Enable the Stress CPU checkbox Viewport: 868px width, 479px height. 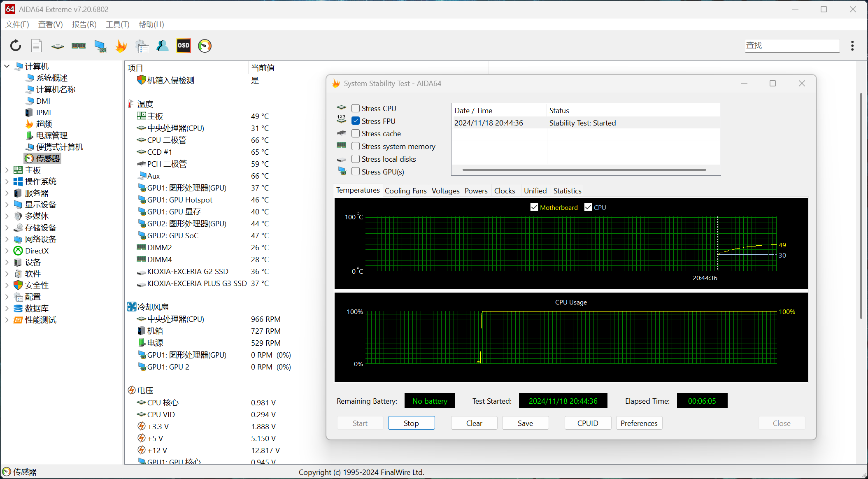tap(356, 108)
